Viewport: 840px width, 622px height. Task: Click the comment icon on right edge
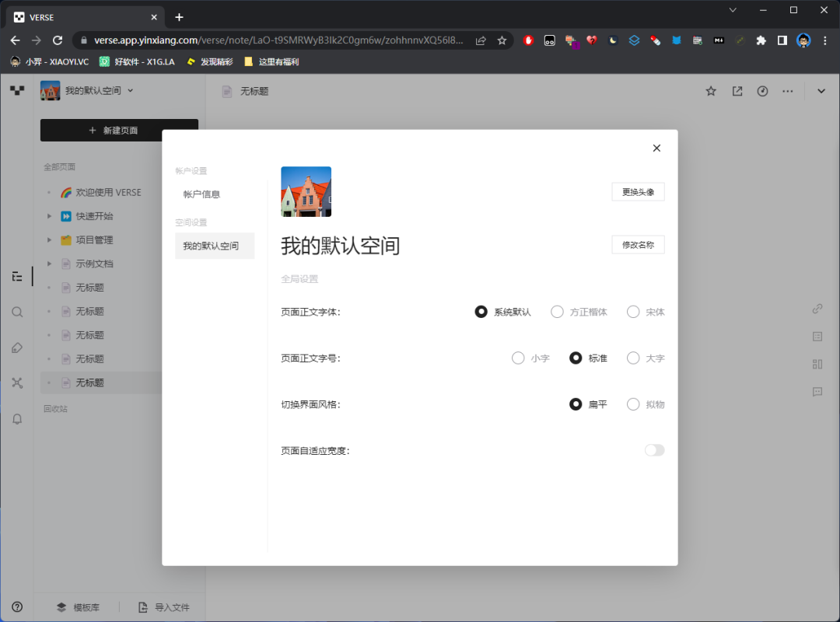click(817, 392)
